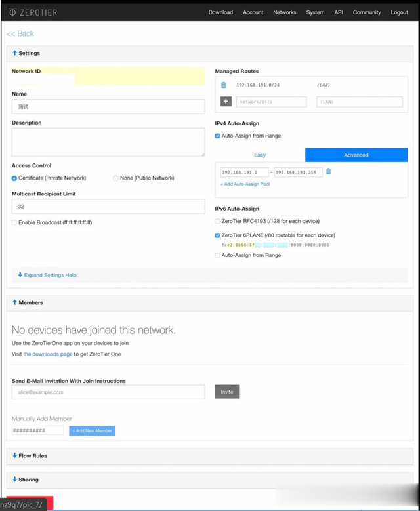Go to Networks page

tap(285, 12)
